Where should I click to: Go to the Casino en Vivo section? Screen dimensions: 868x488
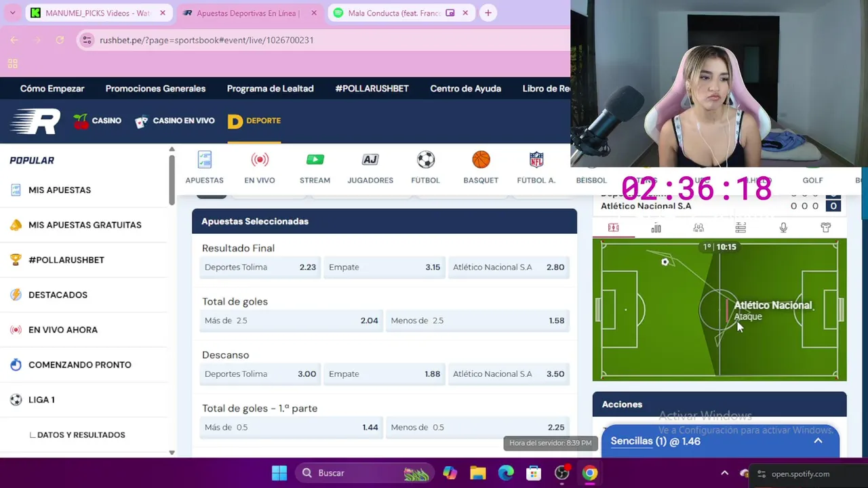(174, 121)
